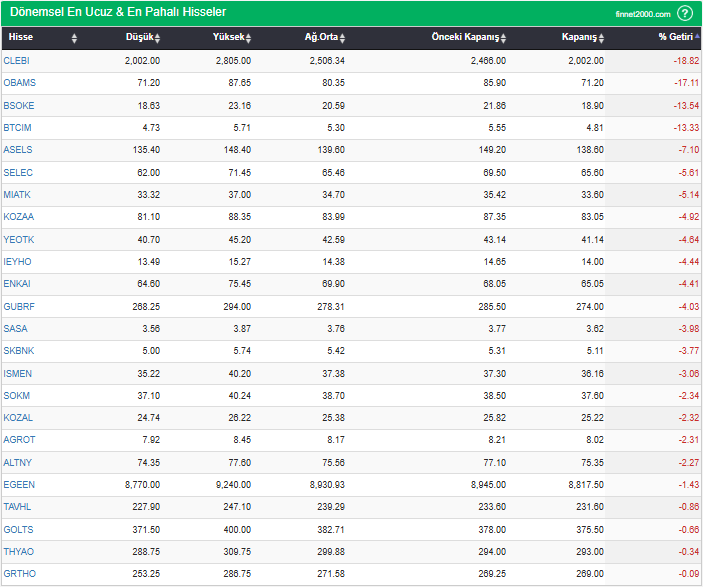Select EGEEN high value 9,240.00

coord(233,485)
